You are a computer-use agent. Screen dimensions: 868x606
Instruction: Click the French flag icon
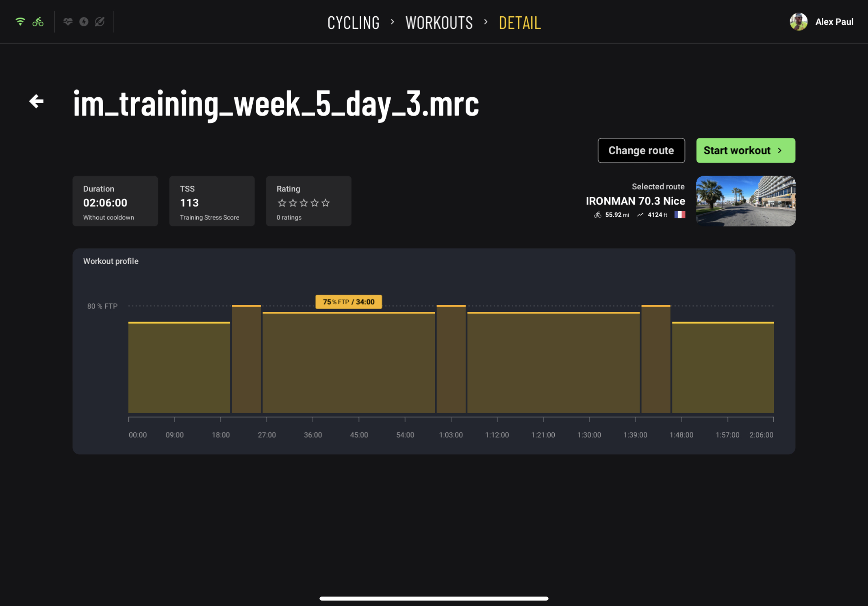pos(679,215)
